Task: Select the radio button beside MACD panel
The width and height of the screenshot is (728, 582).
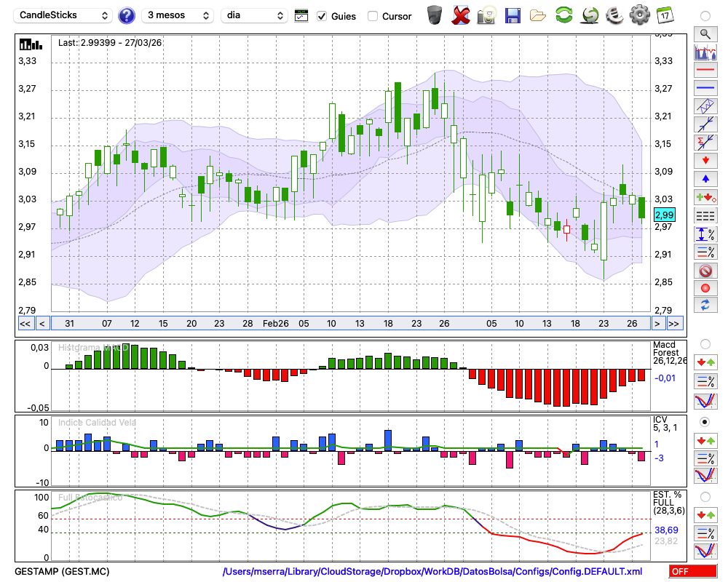Action: point(705,343)
